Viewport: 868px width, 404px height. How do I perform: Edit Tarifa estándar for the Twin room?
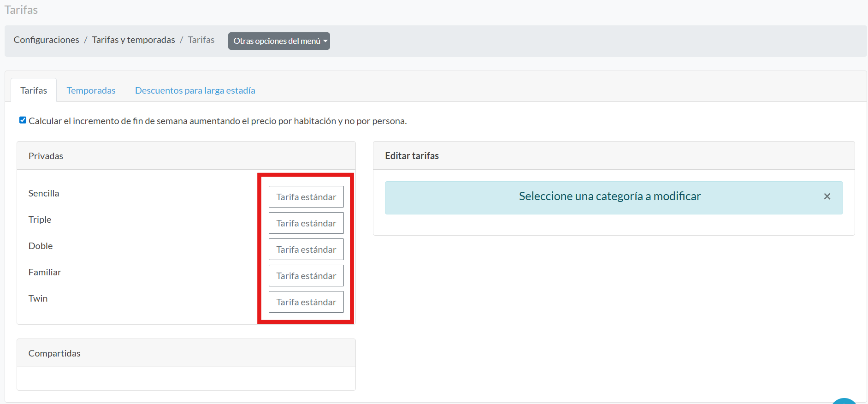click(306, 302)
